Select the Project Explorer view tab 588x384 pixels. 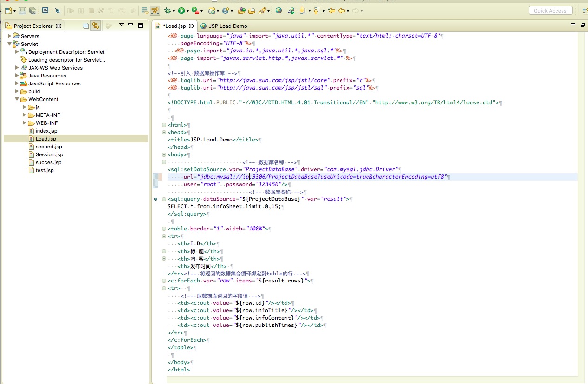pyautogui.click(x=33, y=26)
